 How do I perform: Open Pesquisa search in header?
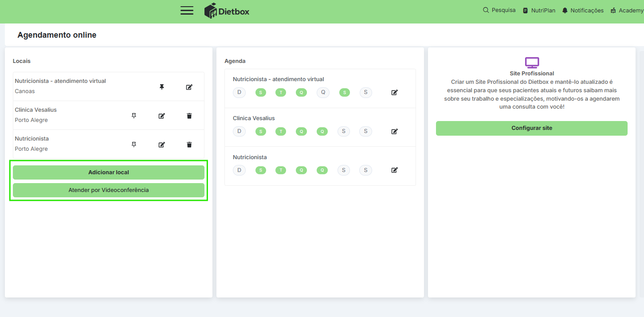(499, 10)
